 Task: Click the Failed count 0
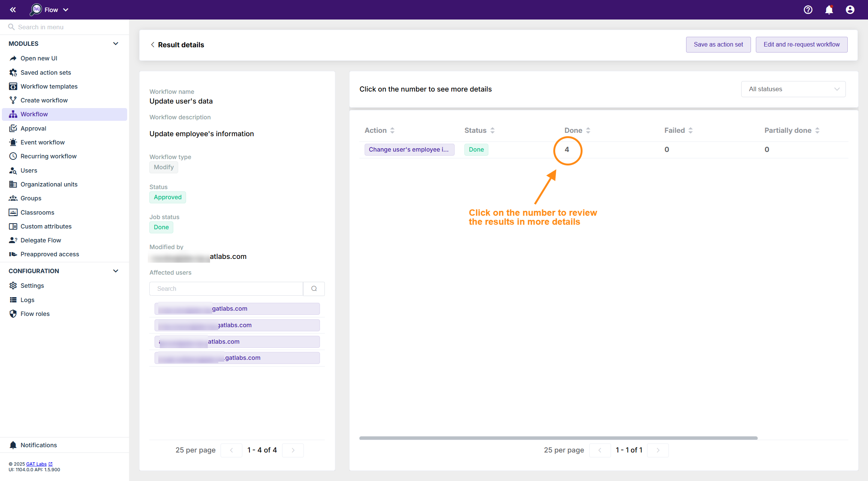tap(667, 149)
